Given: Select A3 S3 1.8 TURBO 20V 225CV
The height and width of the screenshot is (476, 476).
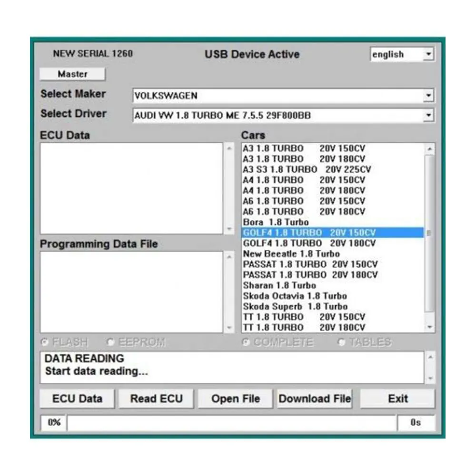Looking at the screenshot, I should click(x=332, y=169).
